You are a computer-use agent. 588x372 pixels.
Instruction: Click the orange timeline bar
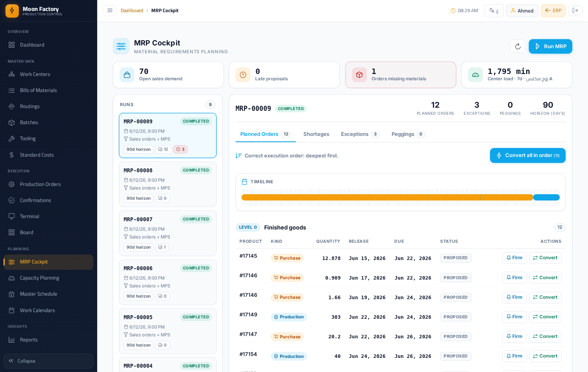pyautogui.click(x=387, y=197)
